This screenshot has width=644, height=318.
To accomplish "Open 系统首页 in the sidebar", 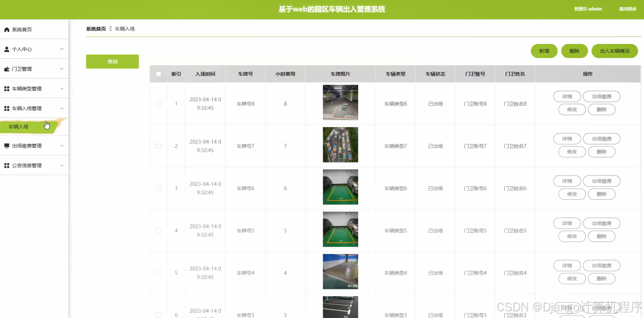I will (34, 29).
